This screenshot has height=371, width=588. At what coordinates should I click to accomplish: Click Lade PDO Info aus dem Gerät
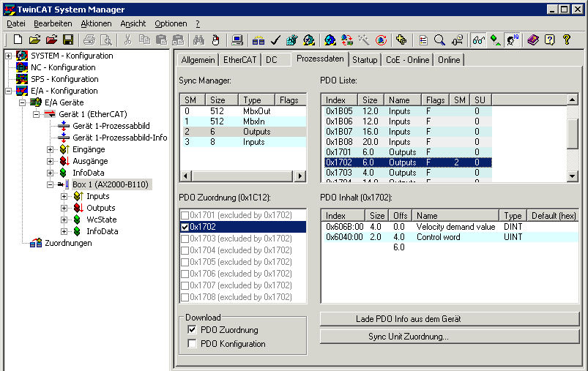coord(450,319)
